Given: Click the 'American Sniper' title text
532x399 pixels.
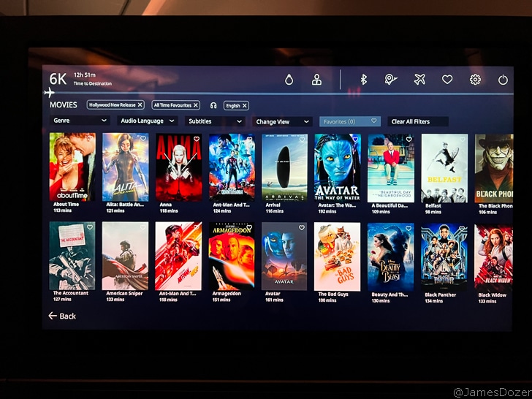Looking at the screenshot, I should pyautogui.click(x=124, y=293).
